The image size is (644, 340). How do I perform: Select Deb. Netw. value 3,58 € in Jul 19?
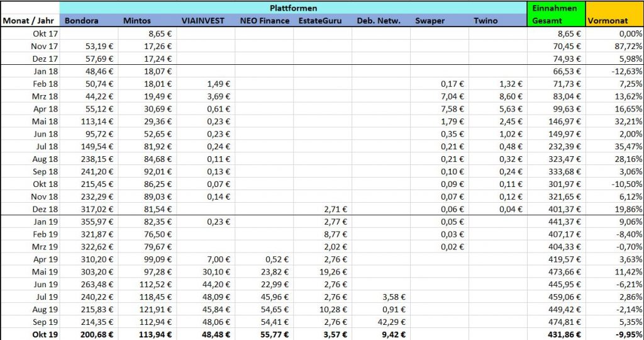[380, 297]
